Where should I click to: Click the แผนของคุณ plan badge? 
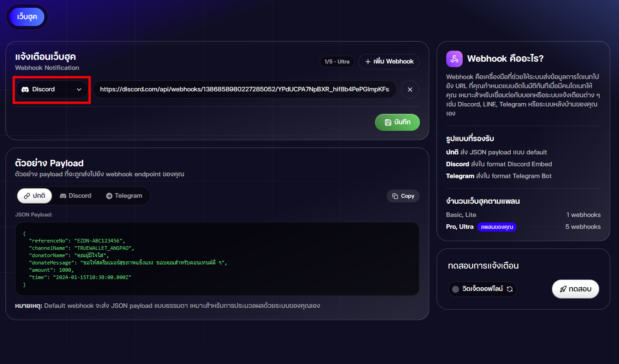point(497,227)
